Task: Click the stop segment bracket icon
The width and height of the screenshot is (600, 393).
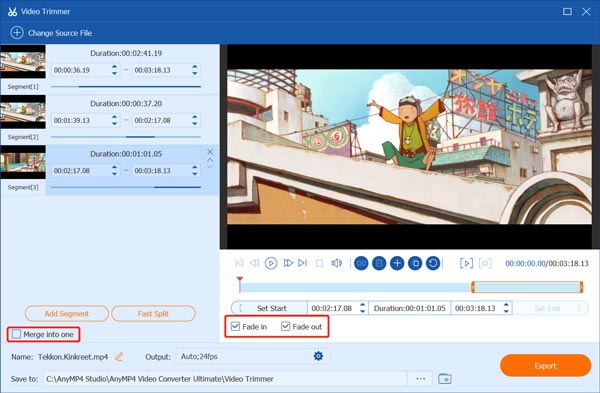Action: click(x=485, y=263)
